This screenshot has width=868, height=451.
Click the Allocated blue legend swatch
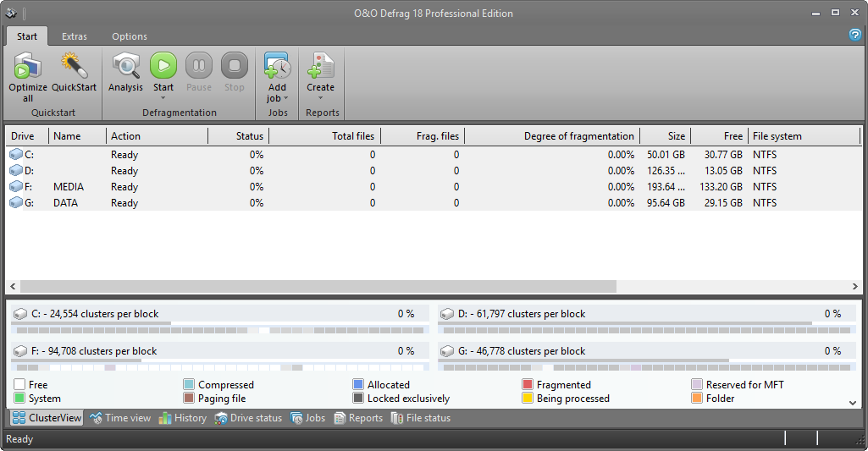(x=358, y=384)
